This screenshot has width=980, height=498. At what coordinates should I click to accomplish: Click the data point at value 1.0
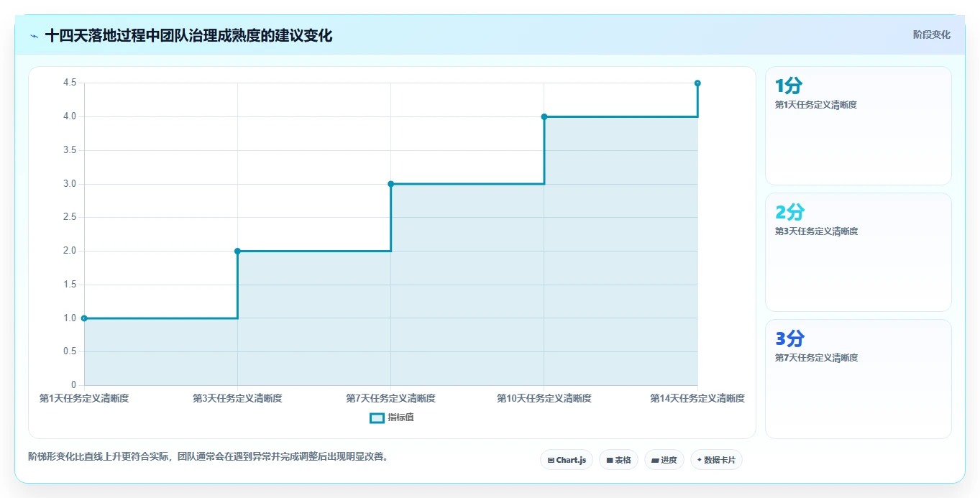(x=84, y=318)
